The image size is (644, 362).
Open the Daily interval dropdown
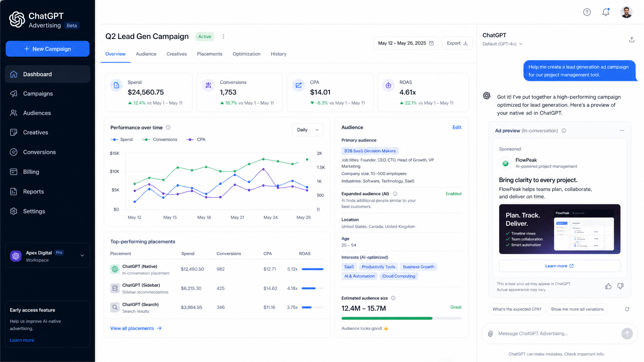308,130
